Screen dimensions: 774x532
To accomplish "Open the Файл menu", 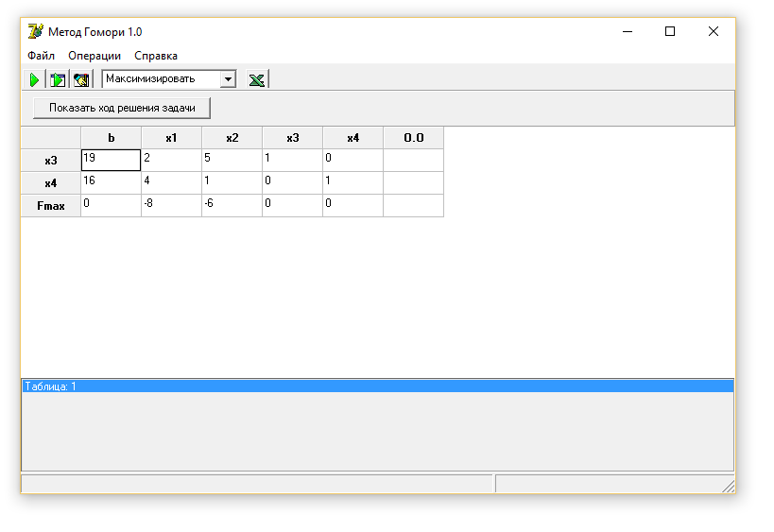I will (x=41, y=56).
